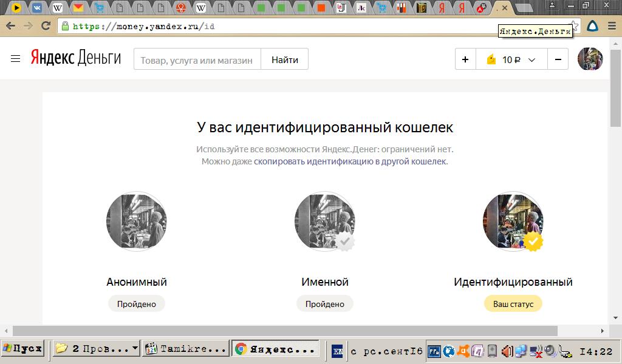Open the "скопировать идентификацию в другой кошелек" link
Viewport: 622px width, 364px height.
coord(350,163)
